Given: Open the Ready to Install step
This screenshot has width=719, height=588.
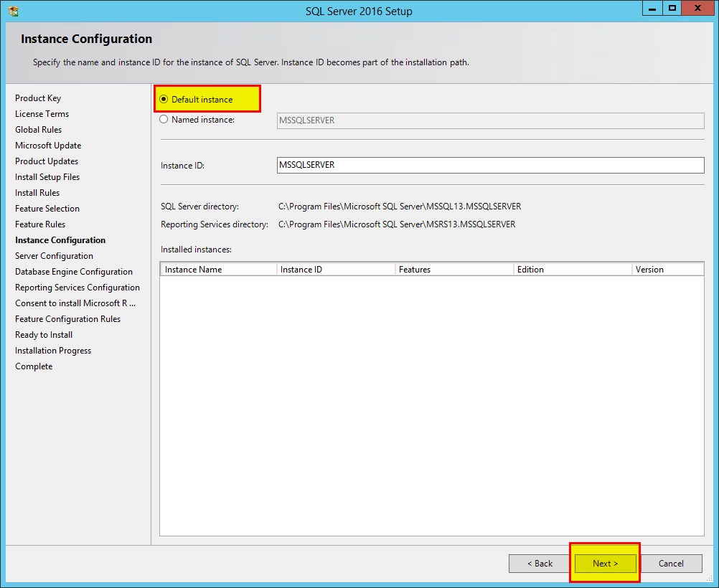Looking at the screenshot, I should [x=43, y=334].
